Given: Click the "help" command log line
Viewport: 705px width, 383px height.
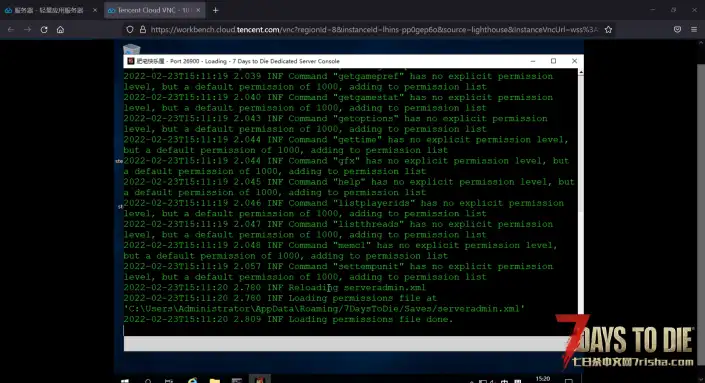Looking at the screenshot, I should click(x=349, y=187).
